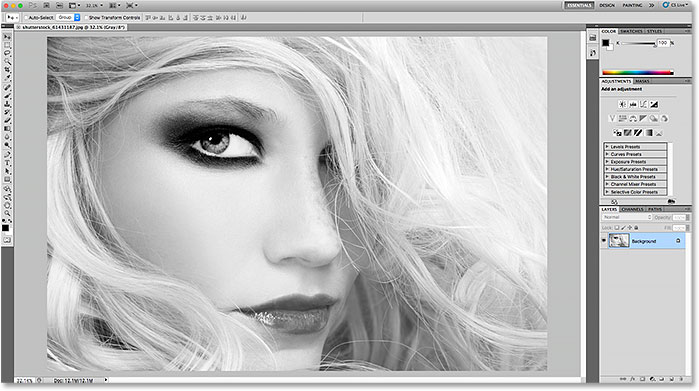
Task: Select the Lasso tool in toolbar
Action: click(7, 54)
